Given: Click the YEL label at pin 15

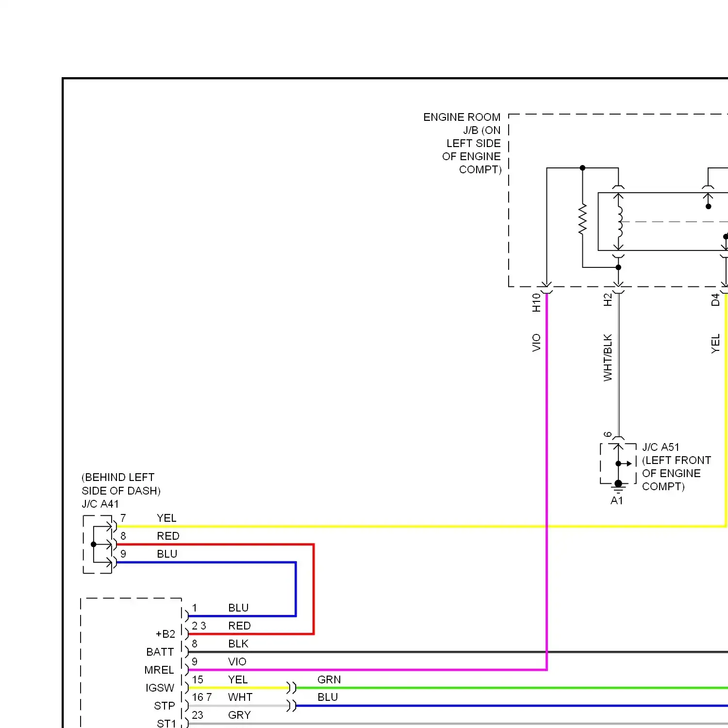Looking at the screenshot, I should (x=238, y=679).
